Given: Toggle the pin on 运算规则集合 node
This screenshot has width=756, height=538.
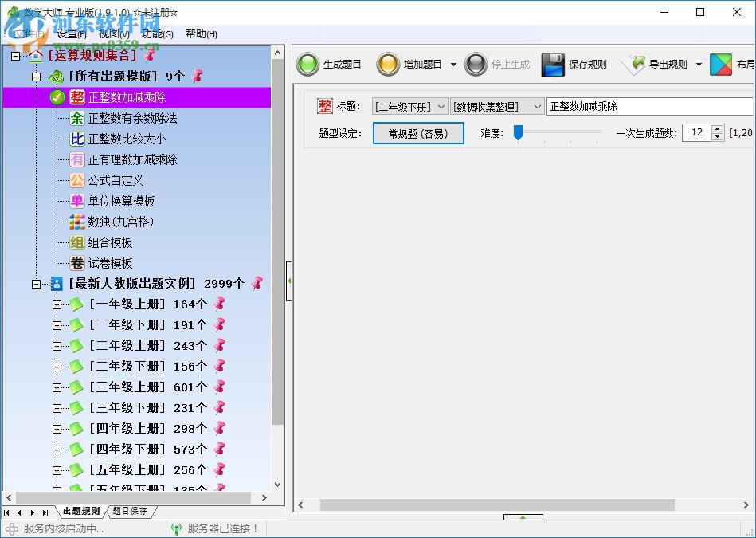Looking at the screenshot, I should [x=150, y=55].
